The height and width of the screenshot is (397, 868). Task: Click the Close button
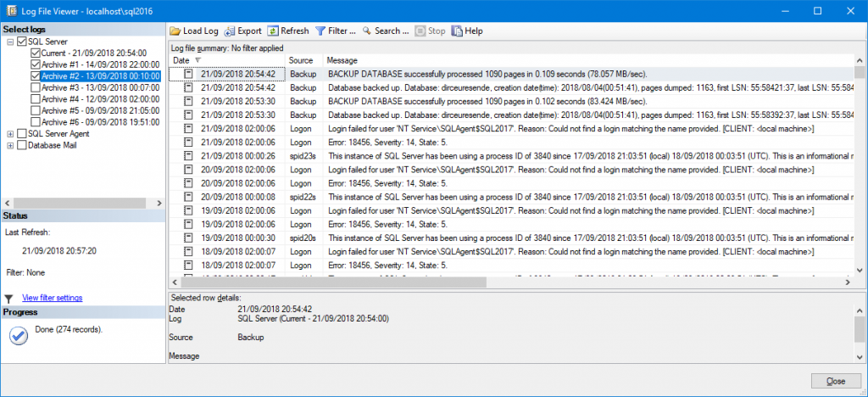click(836, 381)
